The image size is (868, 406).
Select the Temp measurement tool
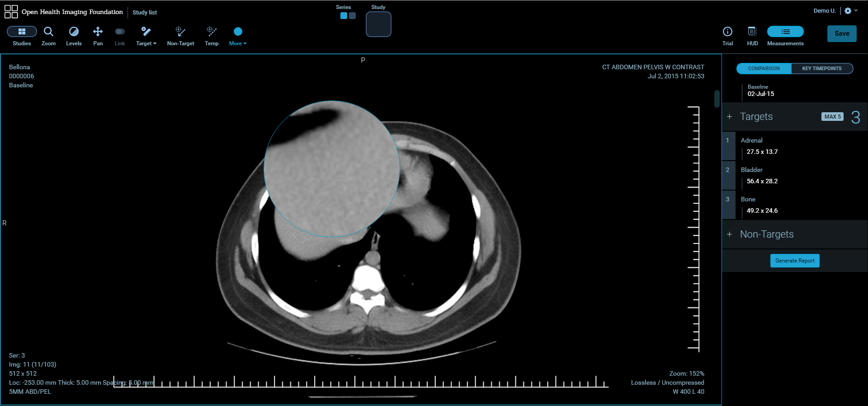tap(212, 36)
